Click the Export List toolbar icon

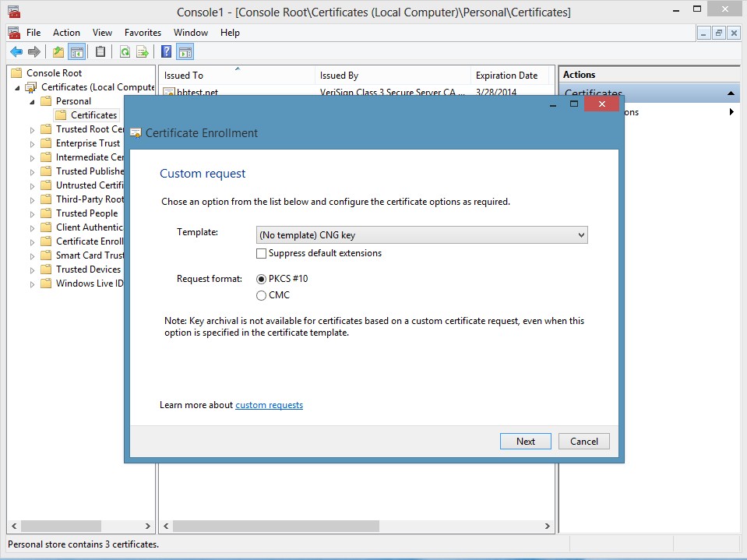click(143, 52)
